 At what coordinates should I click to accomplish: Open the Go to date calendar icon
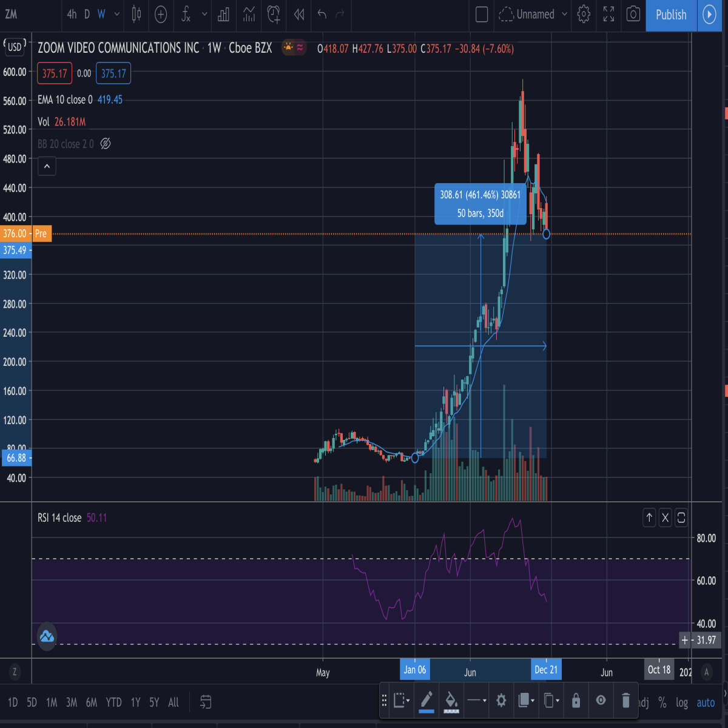point(206,702)
